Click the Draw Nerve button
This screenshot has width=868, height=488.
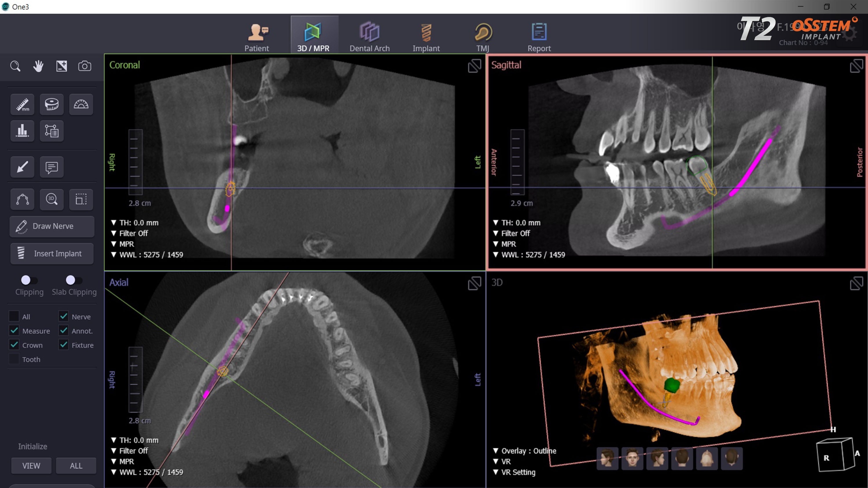click(52, 226)
